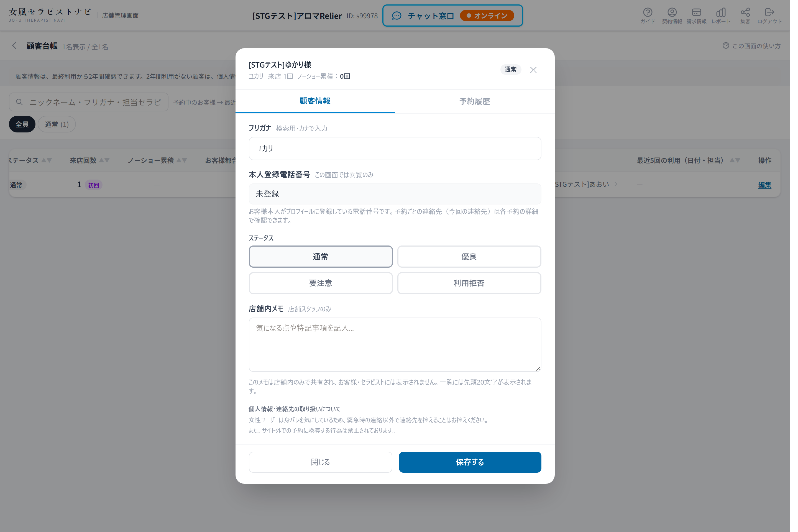
Task: Open この画面の使い方 help link
Action: click(x=752, y=46)
